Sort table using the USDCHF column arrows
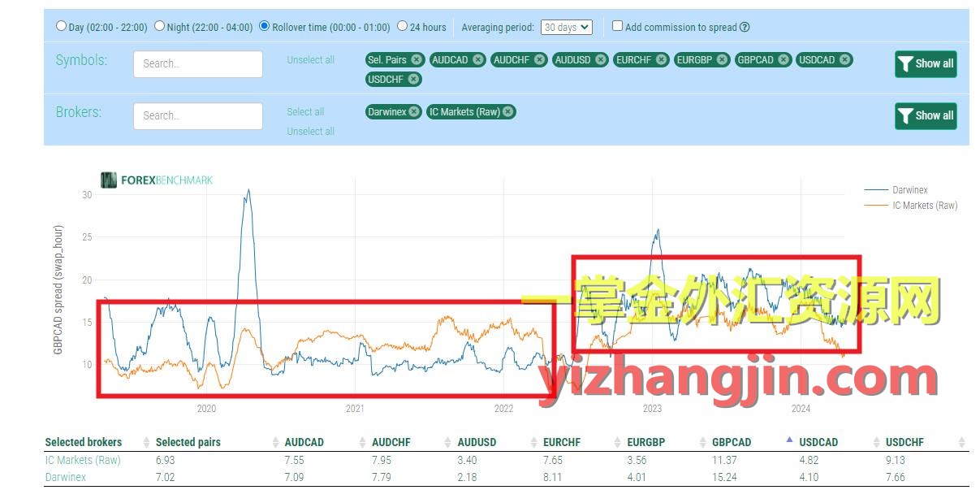Image resolution: width=980 pixels, height=503 pixels. [962, 442]
